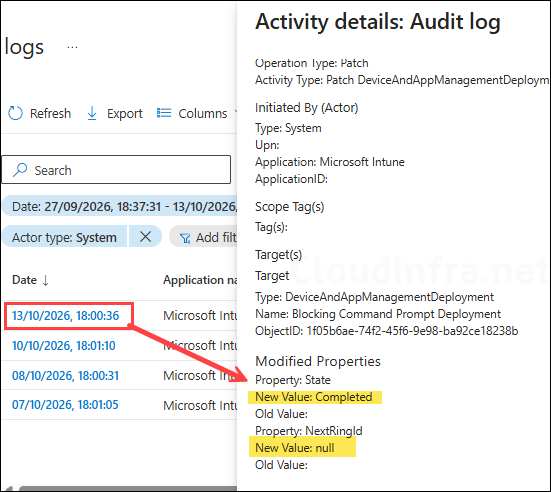Screen dimensions: 551x492
Task: Select the Activity Type: Patch line
Action: tap(402, 80)
